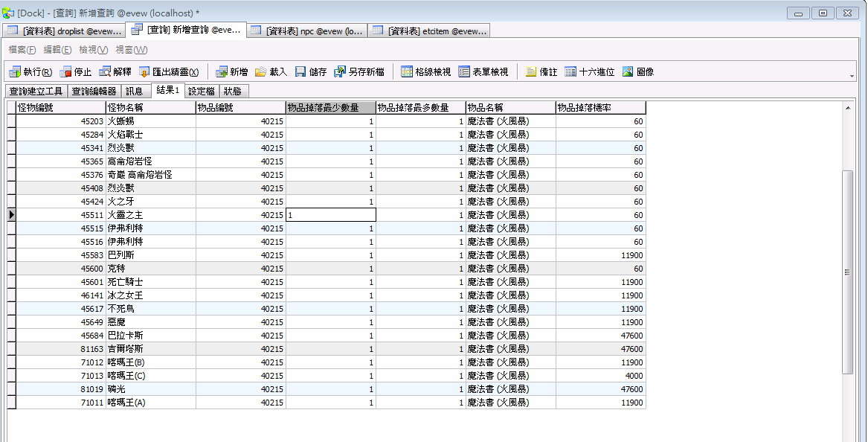This screenshot has width=868, height=442.
Task: Click the edited min-quantity cell for 火靈之主
Action: pyautogui.click(x=330, y=215)
